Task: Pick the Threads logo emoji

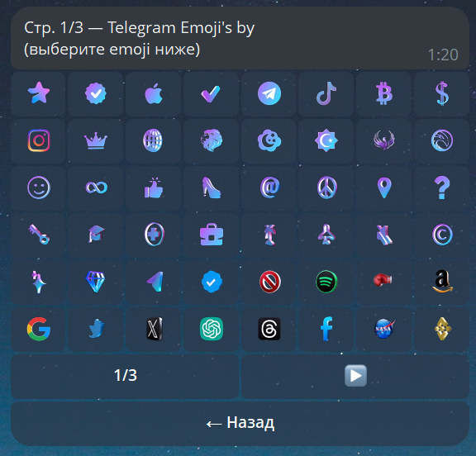Action: pos(269,329)
